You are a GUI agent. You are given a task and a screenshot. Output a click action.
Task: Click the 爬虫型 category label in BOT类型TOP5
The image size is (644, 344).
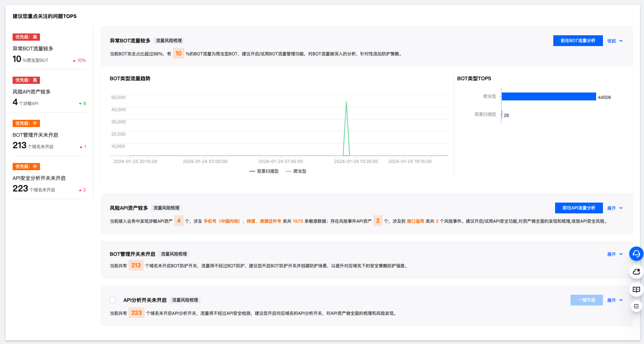coord(490,96)
